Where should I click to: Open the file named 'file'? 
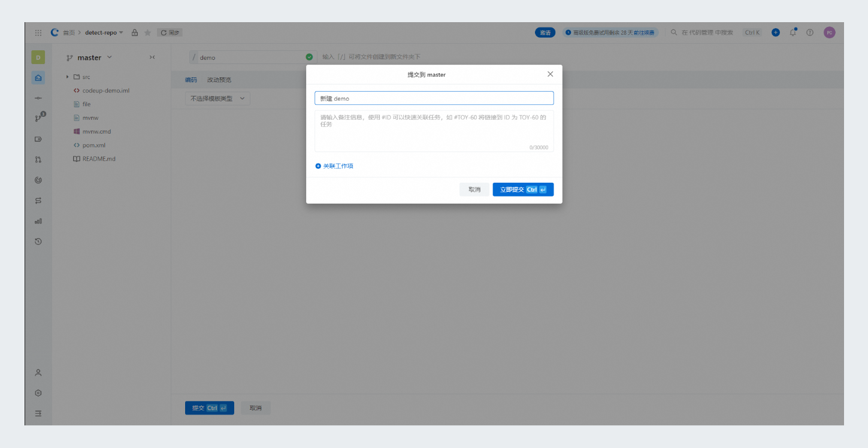coord(82,104)
